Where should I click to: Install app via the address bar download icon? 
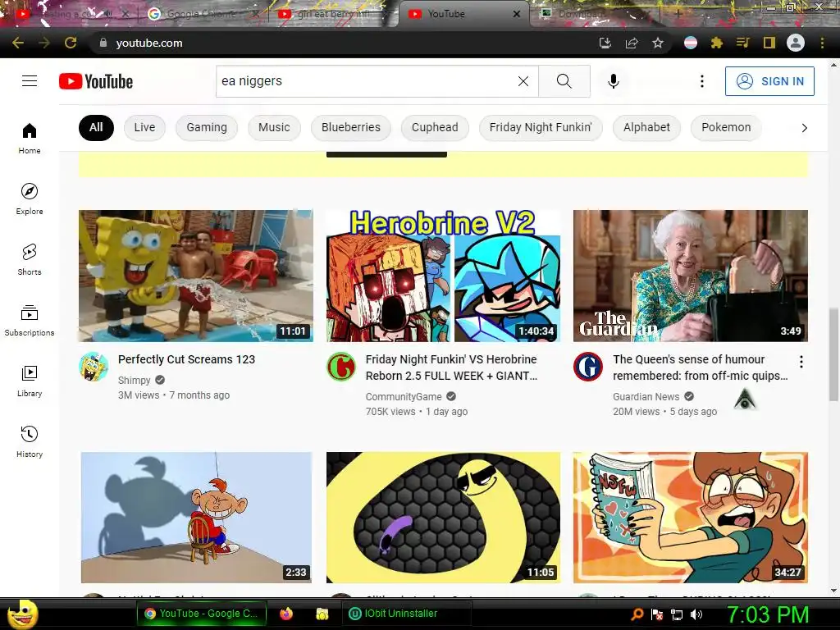[x=605, y=43]
